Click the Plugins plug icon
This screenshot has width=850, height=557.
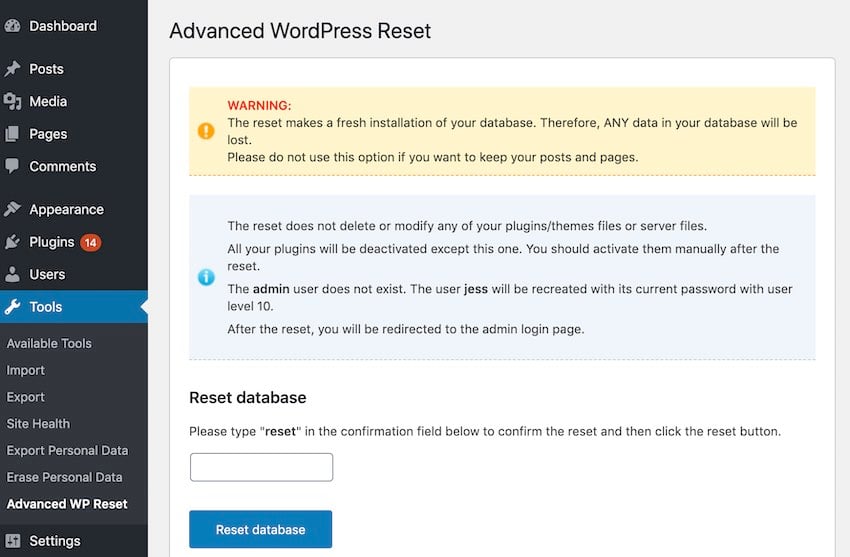tap(12, 242)
